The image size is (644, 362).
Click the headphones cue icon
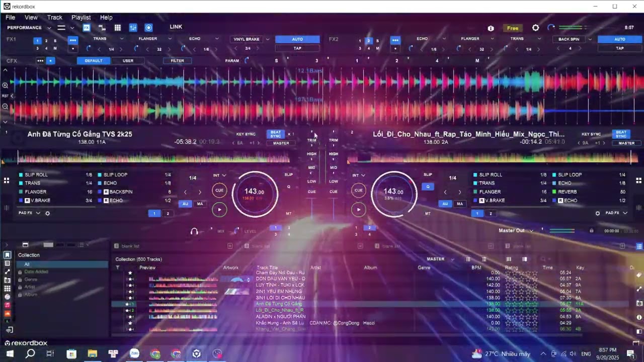194,231
